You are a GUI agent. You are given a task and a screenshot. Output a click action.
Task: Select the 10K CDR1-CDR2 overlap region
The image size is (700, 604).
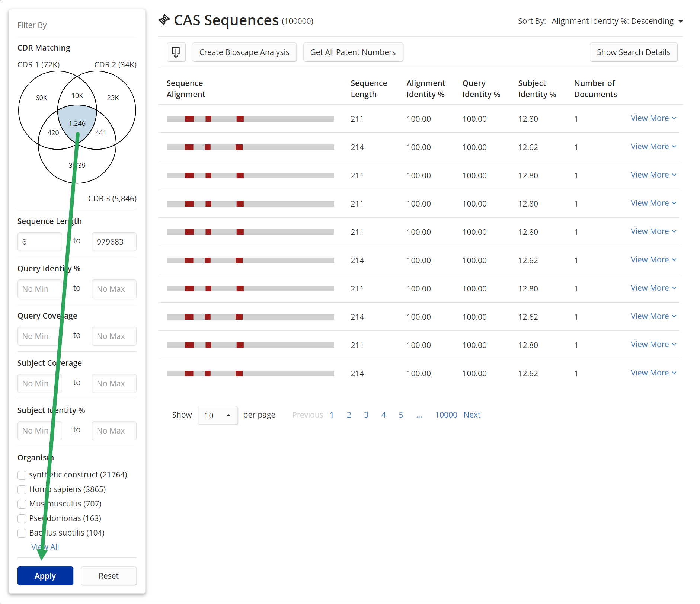point(77,96)
